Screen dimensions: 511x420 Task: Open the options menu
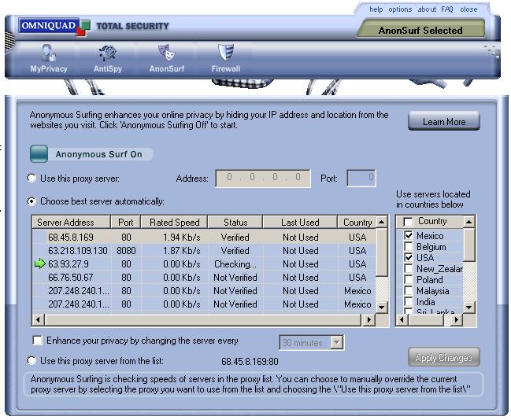coord(400,9)
